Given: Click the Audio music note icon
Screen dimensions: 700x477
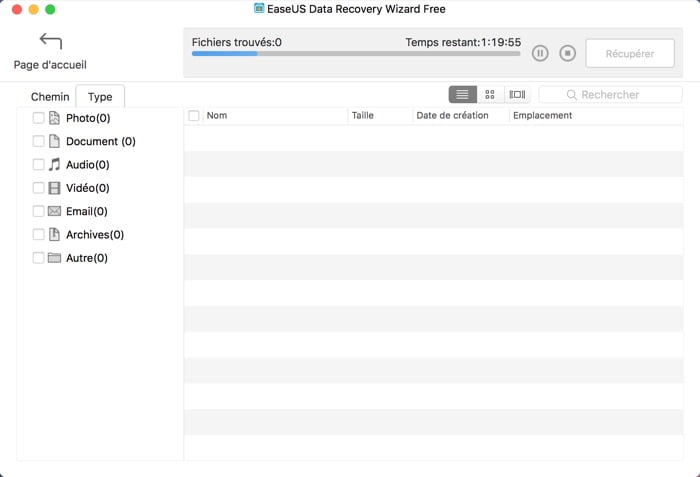Looking at the screenshot, I should [x=54, y=164].
